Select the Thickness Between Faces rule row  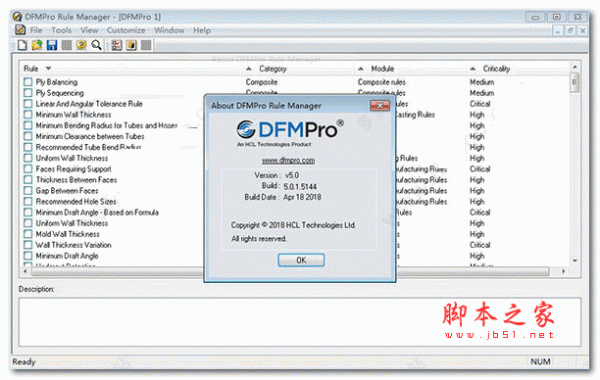[76, 180]
